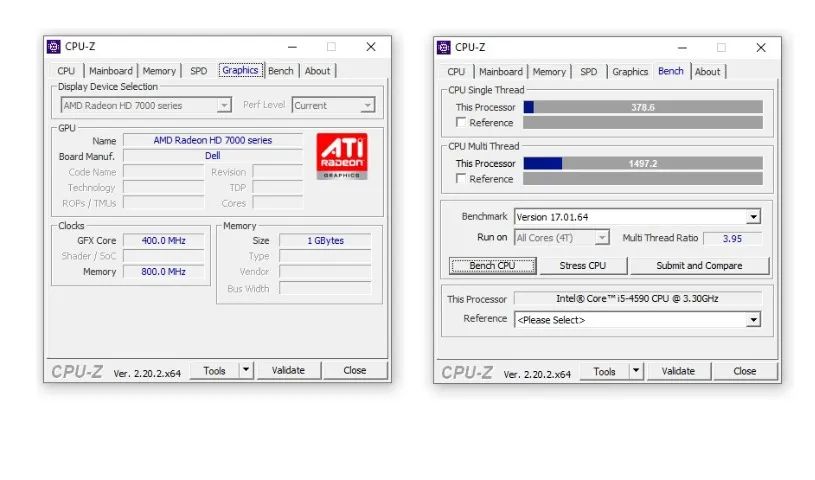Expand the Reference Please Select dropdown
This screenshot has width=815, height=480.
pyautogui.click(x=753, y=320)
